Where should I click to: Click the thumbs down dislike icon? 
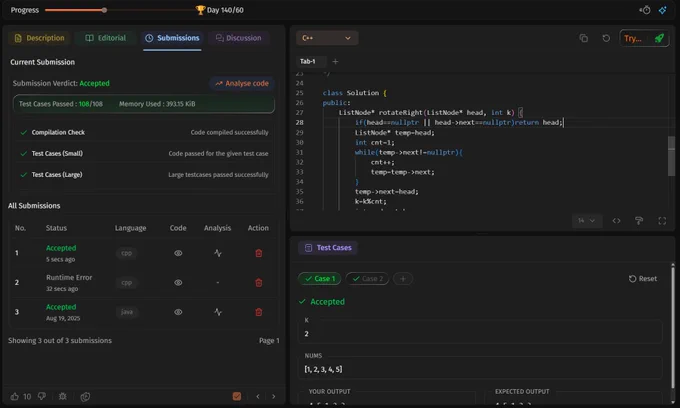click(42, 396)
